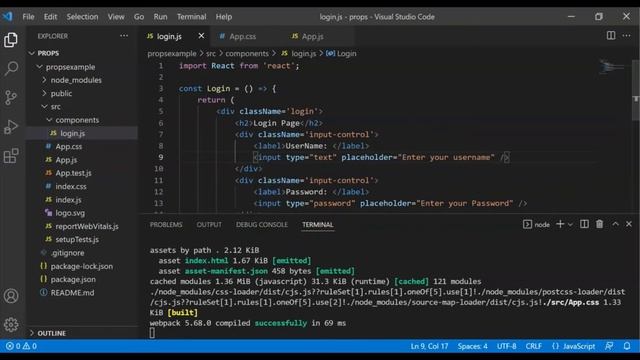Viewport: 640px width, 360px height.
Task: Kill the terminal with trash icon
Action: pos(599,224)
